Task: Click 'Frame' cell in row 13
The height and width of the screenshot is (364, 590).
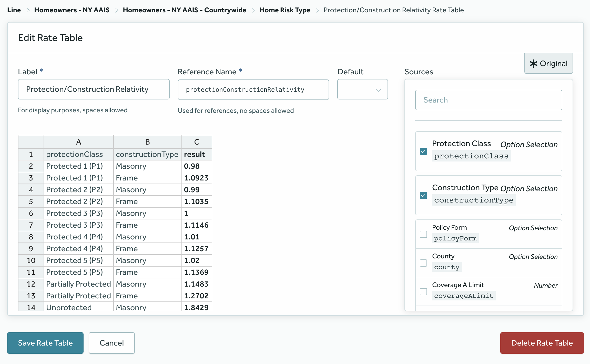Action: [x=148, y=296]
